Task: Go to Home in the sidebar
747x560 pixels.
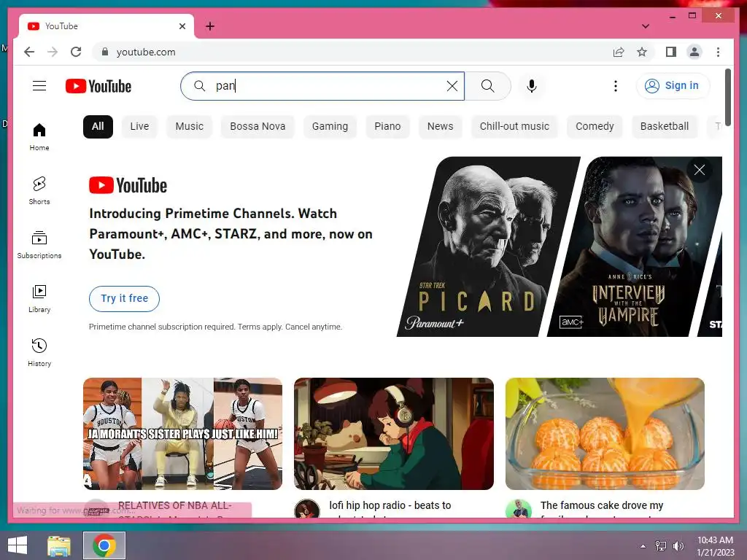Action: pos(39,136)
